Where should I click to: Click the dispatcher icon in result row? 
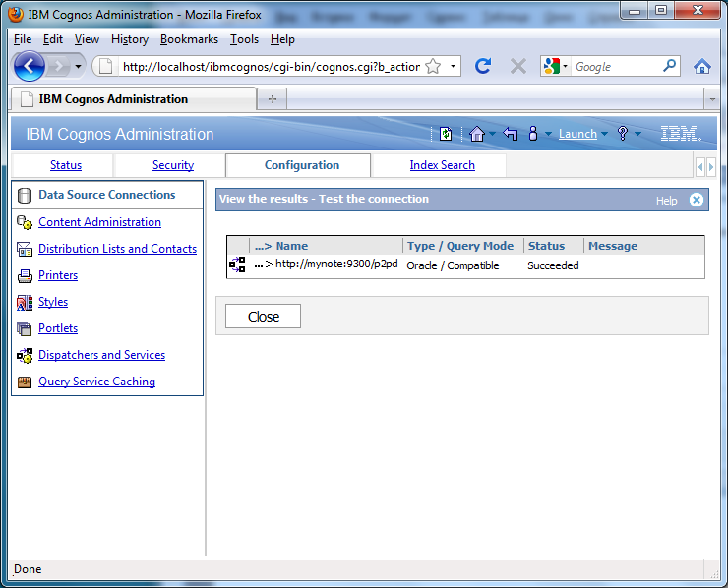coord(237,265)
